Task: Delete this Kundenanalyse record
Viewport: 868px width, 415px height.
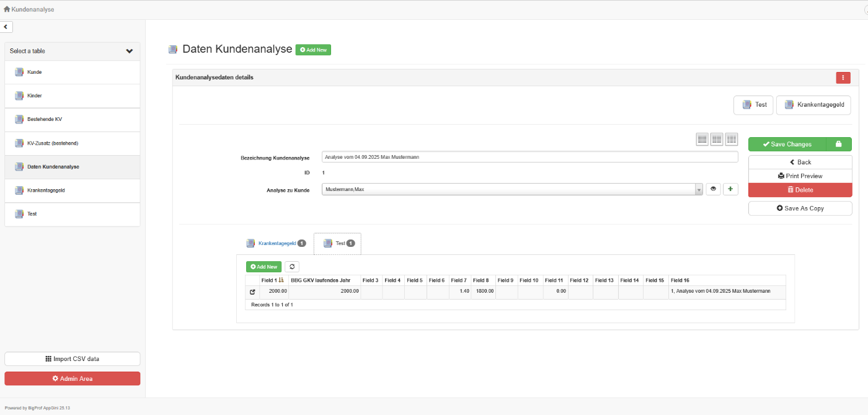Action: tap(800, 190)
